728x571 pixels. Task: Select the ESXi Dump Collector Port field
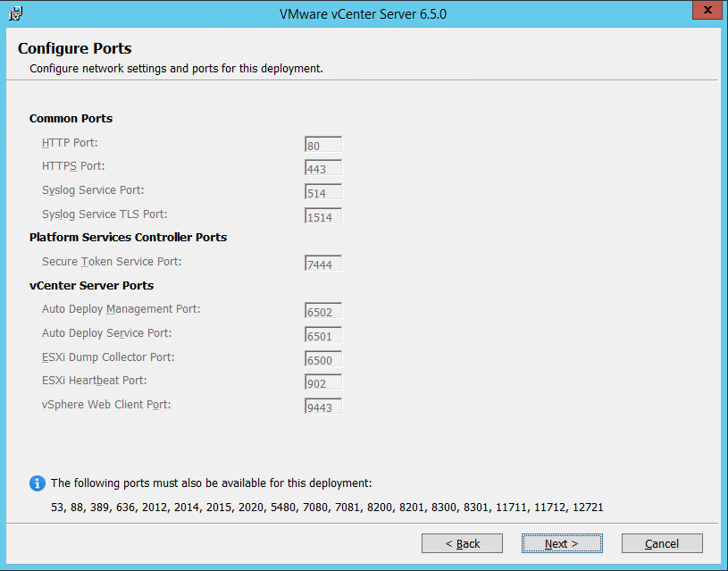[x=323, y=359]
